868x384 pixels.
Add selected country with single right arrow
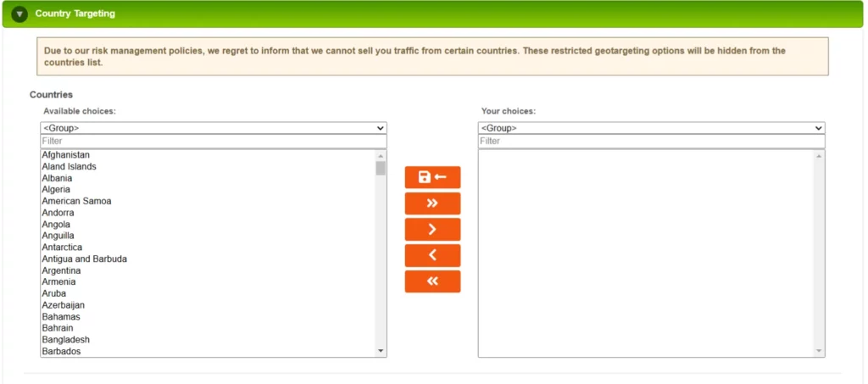[x=432, y=230]
